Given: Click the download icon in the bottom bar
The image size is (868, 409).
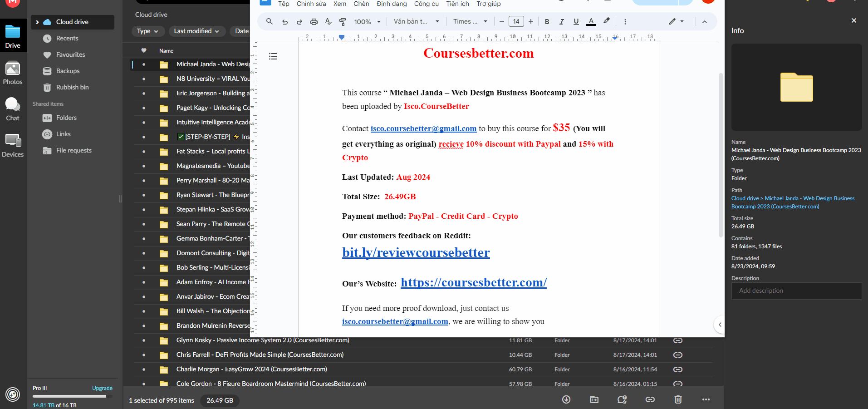Looking at the screenshot, I should 566,399.
